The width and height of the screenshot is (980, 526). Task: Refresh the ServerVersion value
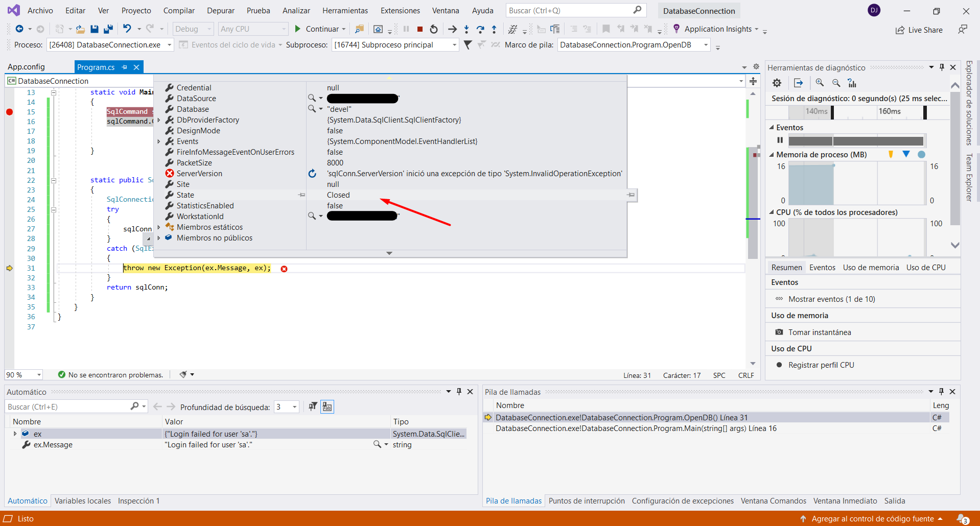tap(312, 174)
